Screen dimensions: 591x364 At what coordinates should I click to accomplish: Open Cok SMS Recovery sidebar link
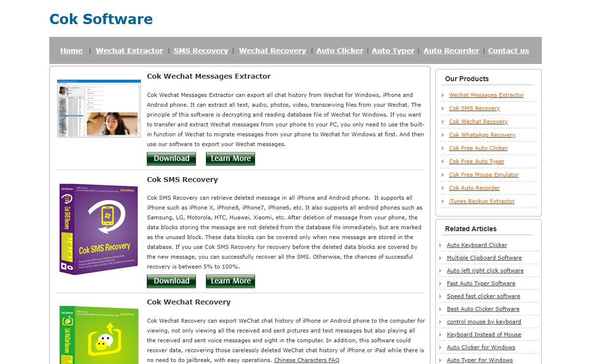pos(474,108)
